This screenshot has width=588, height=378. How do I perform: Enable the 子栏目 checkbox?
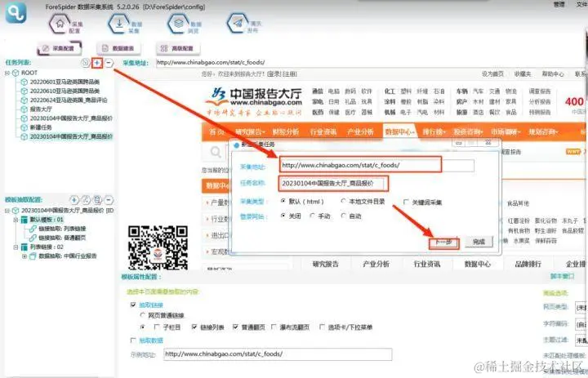coord(157,327)
